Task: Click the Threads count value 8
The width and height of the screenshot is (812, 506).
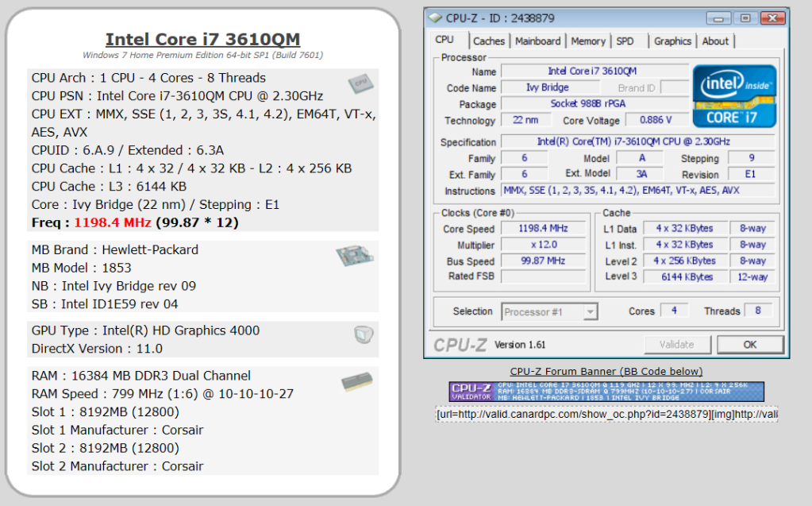Action: click(758, 311)
